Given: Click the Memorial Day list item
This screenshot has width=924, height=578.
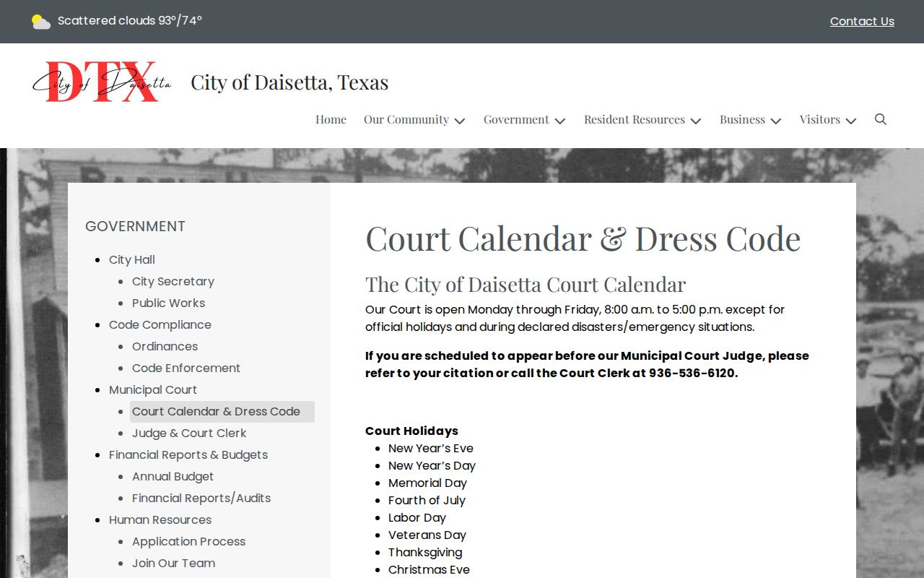Looking at the screenshot, I should pyautogui.click(x=427, y=483).
